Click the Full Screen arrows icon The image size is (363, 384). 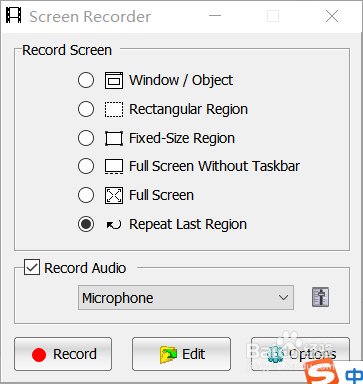[x=114, y=195]
